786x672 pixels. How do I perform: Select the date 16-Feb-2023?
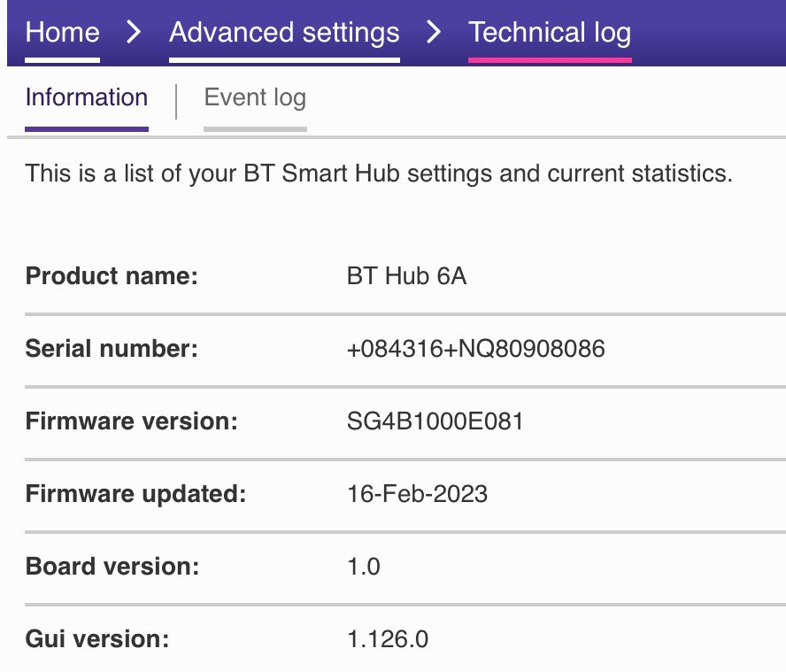[417, 493]
